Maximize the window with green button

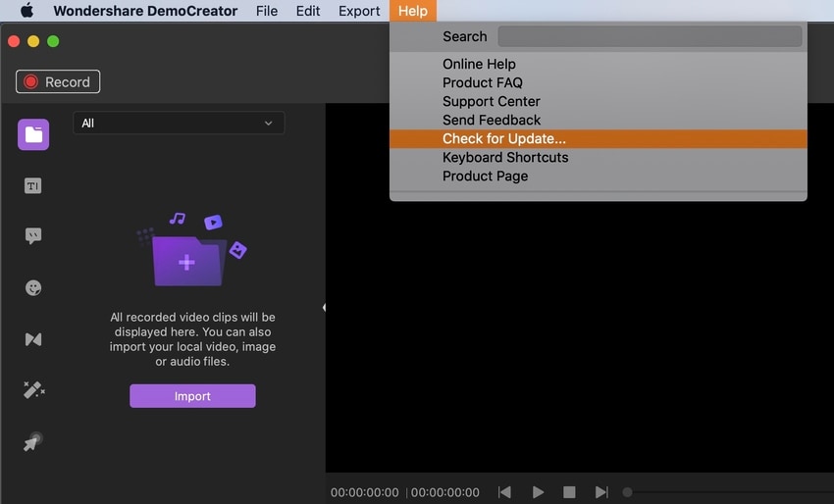point(53,41)
